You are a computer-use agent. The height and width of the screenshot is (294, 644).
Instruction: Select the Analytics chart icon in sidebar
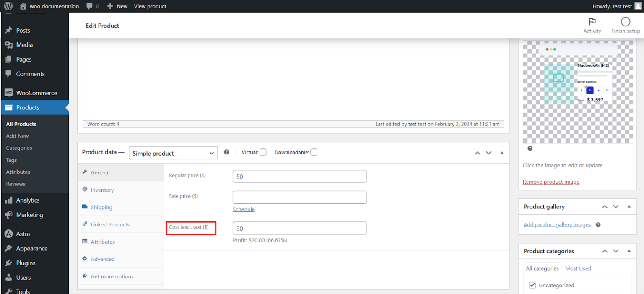[8, 200]
